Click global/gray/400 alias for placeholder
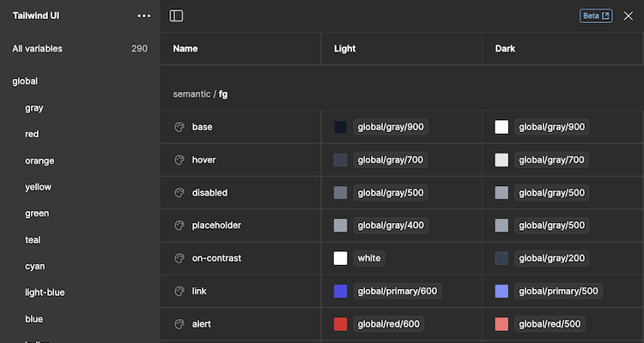644x343 pixels. click(391, 226)
